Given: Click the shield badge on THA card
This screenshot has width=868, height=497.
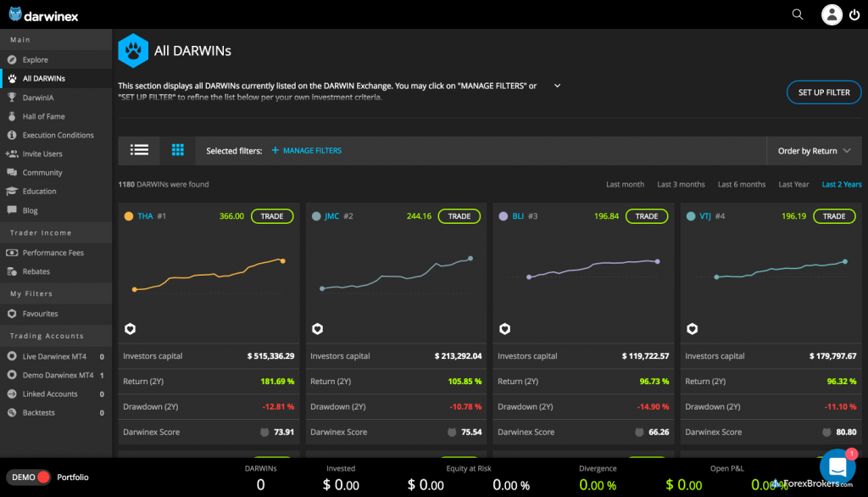Looking at the screenshot, I should pyautogui.click(x=131, y=328).
